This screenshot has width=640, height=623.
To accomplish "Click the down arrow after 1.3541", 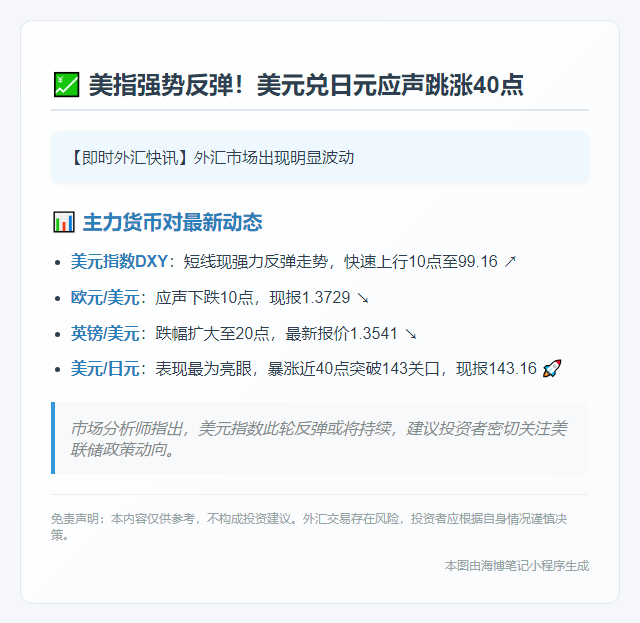I will tap(411, 333).
